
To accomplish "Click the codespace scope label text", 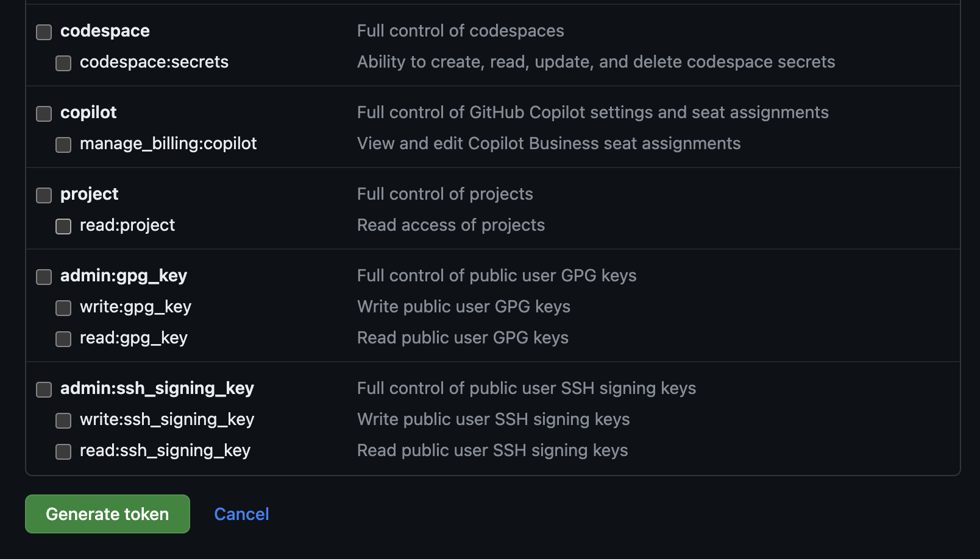I will pyautogui.click(x=104, y=30).
